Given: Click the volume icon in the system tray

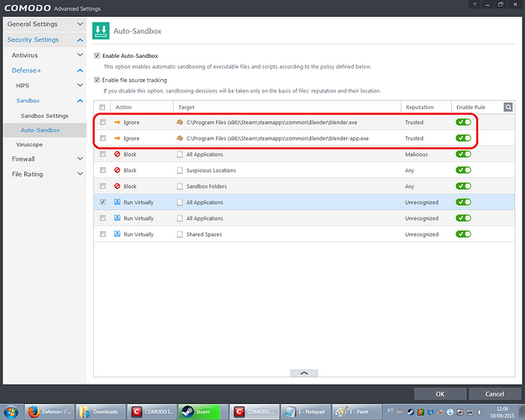Looking at the screenshot, I should click(480, 412).
